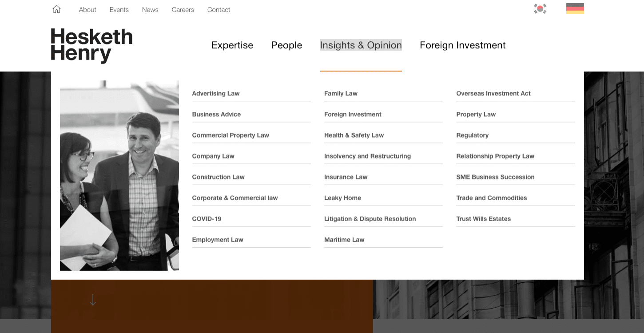644x333 pixels.
Task: View Litigation & Dispute Resolution
Action: pos(370,218)
